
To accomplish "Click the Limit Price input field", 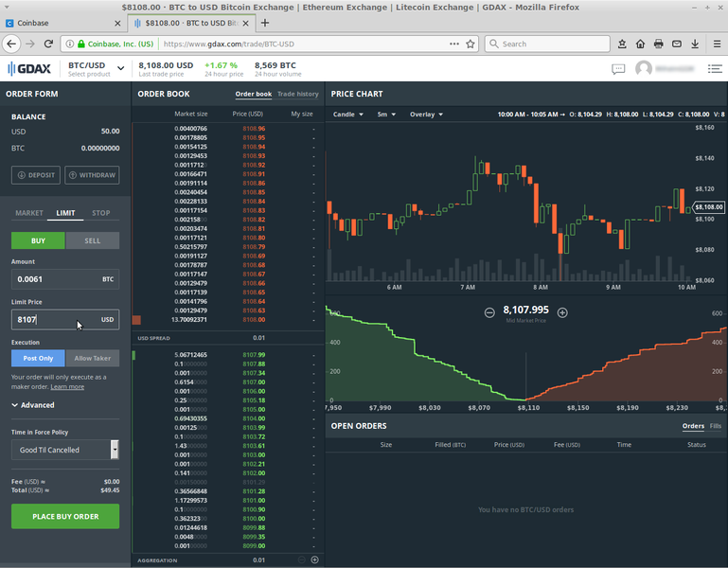I will (x=65, y=320).
